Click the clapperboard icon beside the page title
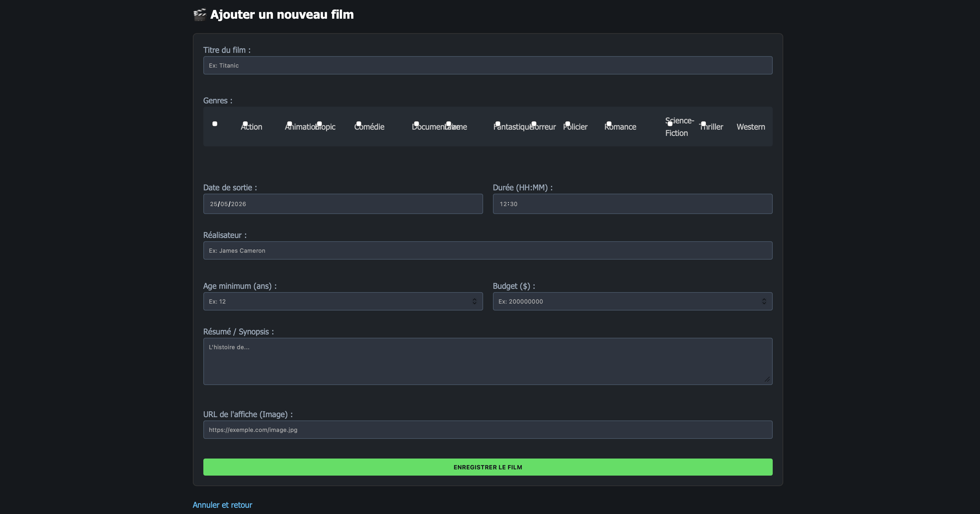This screenshot has height=514, width=980. [199, 14]
